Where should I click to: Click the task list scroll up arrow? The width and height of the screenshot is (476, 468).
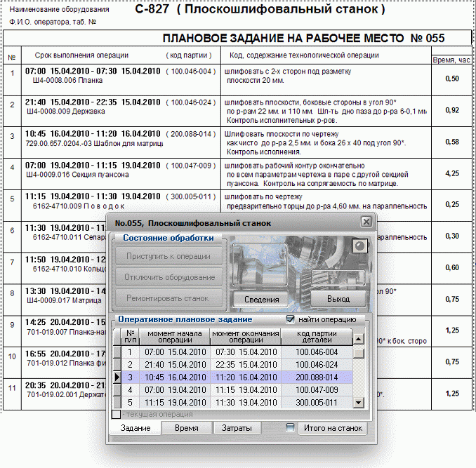(x=359, y=339)
